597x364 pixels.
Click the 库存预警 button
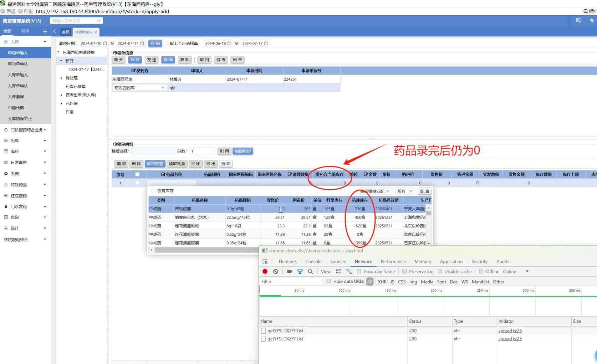[x=155, y=164]
